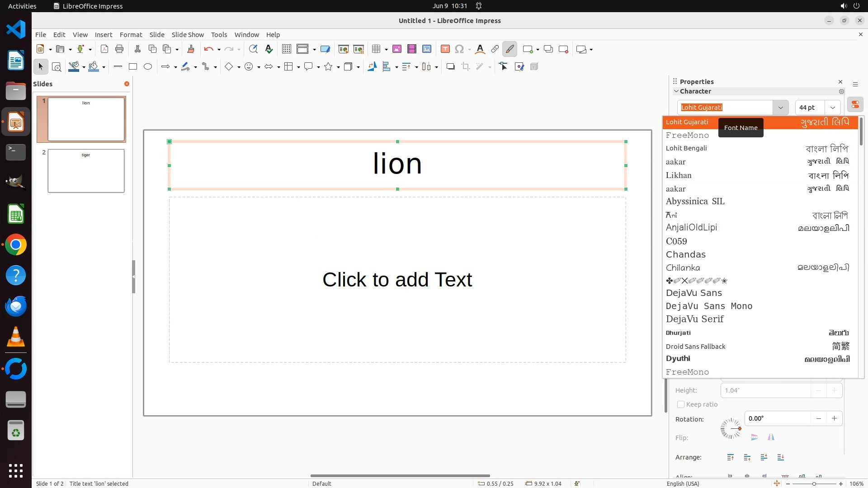Select the Ellipse drawing tool
Image resolution: width=868 pixels, height=488 pixels.
tap(148, 67)
